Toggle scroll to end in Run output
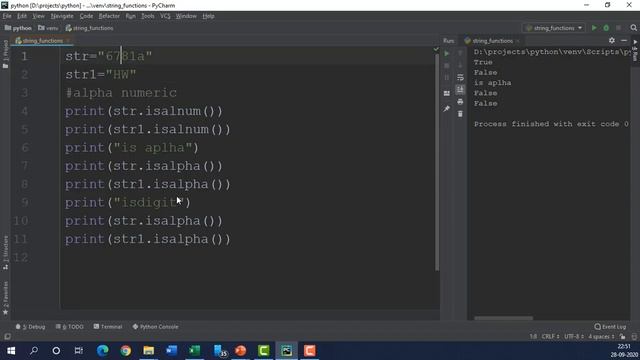The width and height of the screenshot is (640, 360). click(x=460, y=89)
